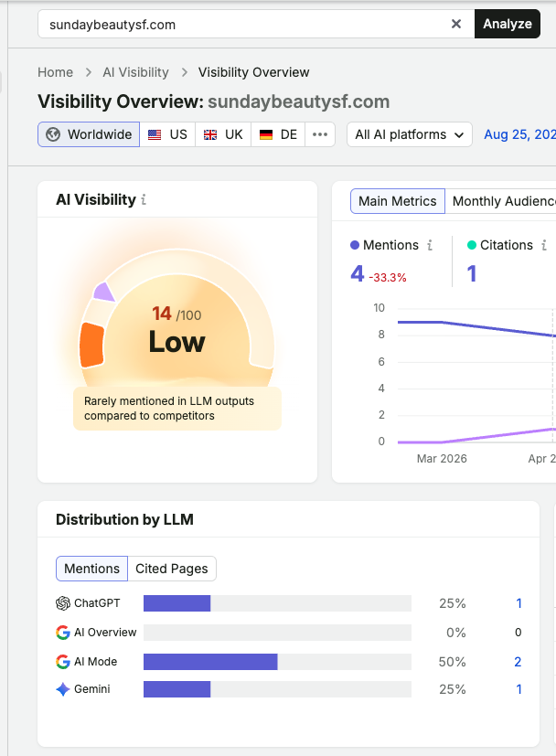Toggle the Citations series legend dot

pos(472,245)
